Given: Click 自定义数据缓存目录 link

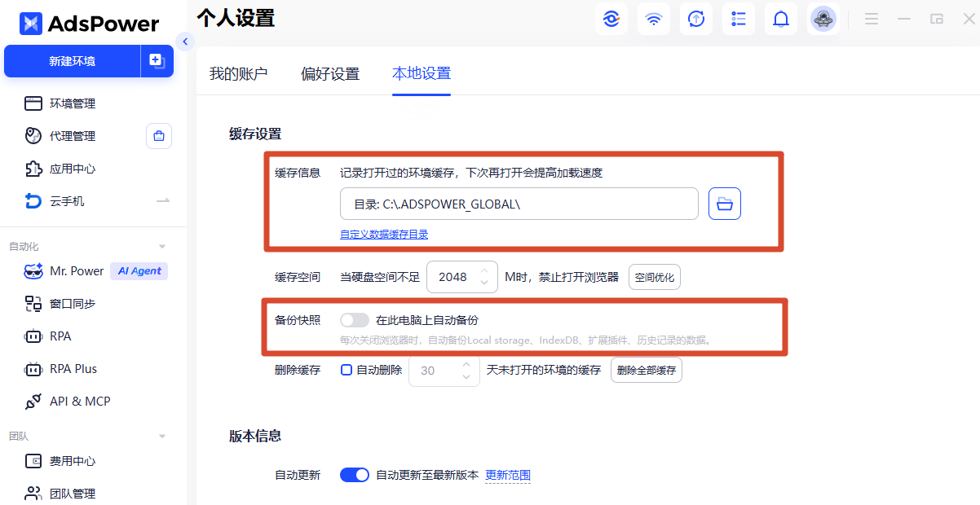Looking at the screenshot, I should [x=384, y=234].
